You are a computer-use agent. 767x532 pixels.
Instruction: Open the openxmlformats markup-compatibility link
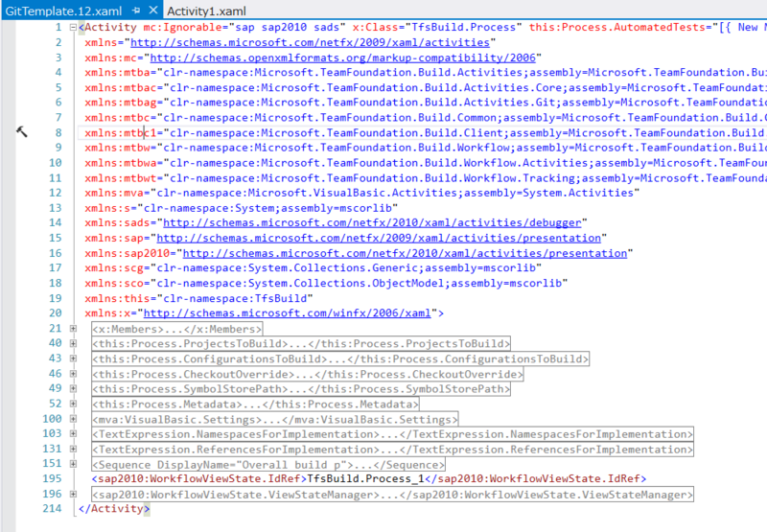tap(342, 58)
